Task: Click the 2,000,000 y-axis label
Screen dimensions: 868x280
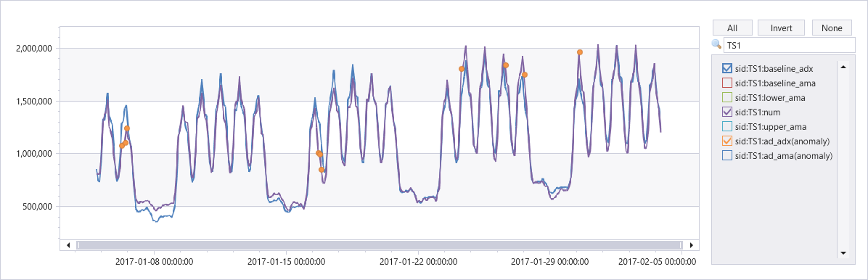Action: pos(33,49)
